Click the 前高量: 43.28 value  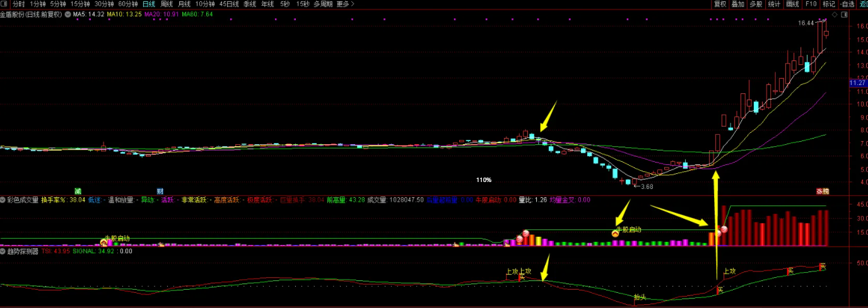pos(346,200)
